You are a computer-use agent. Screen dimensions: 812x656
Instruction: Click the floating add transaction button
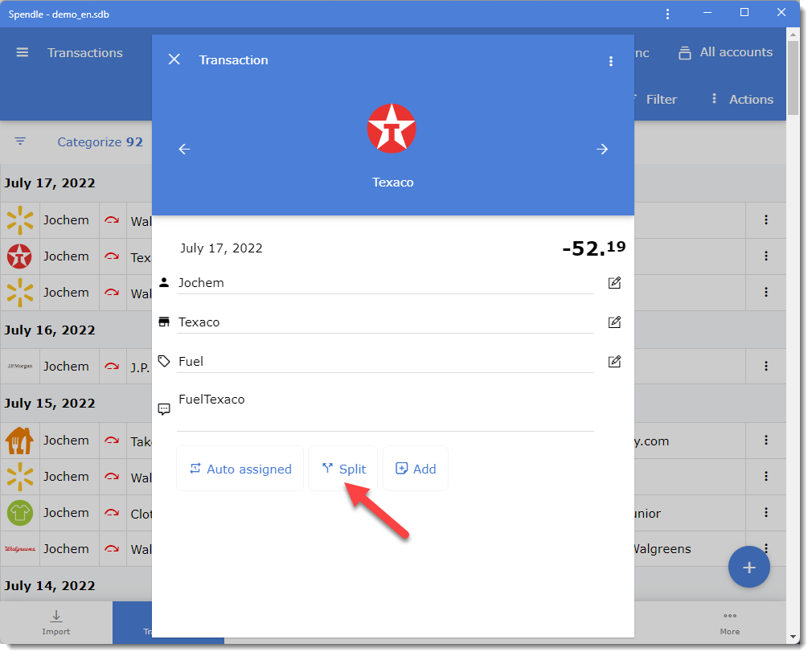[x=748, y=567]
